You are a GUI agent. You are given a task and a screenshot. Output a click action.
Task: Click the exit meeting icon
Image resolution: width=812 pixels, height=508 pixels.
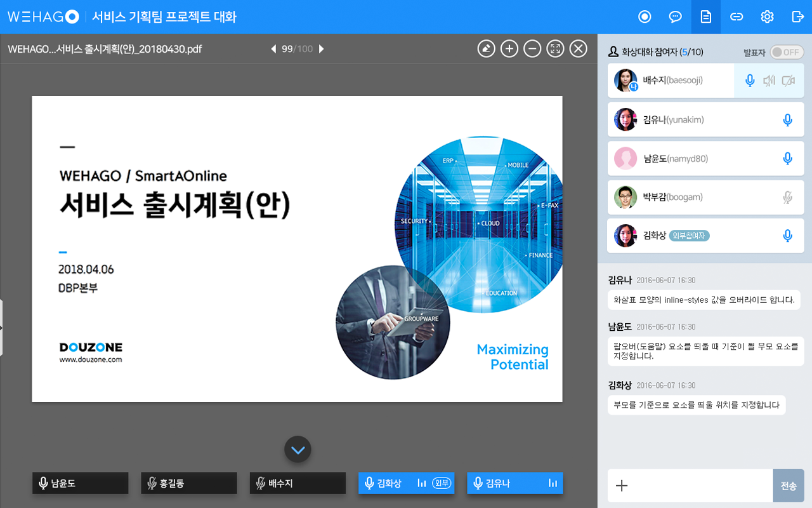798,17
